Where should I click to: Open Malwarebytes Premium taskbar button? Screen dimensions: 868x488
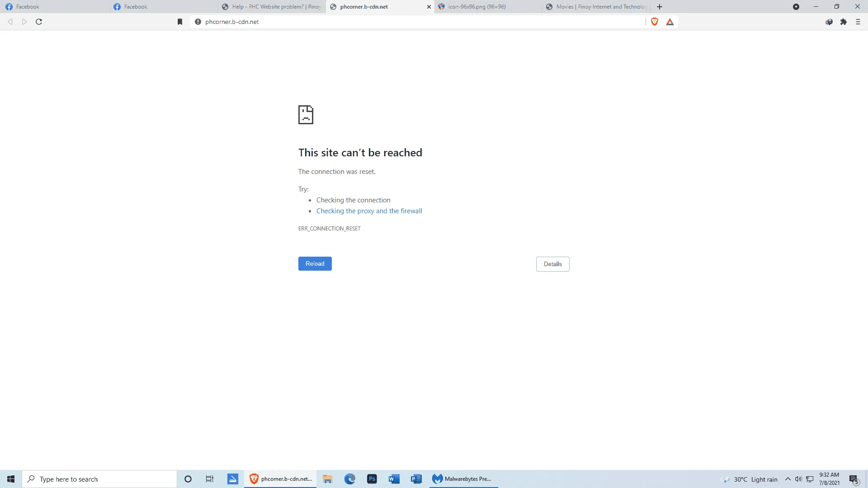tap(463, 479)
